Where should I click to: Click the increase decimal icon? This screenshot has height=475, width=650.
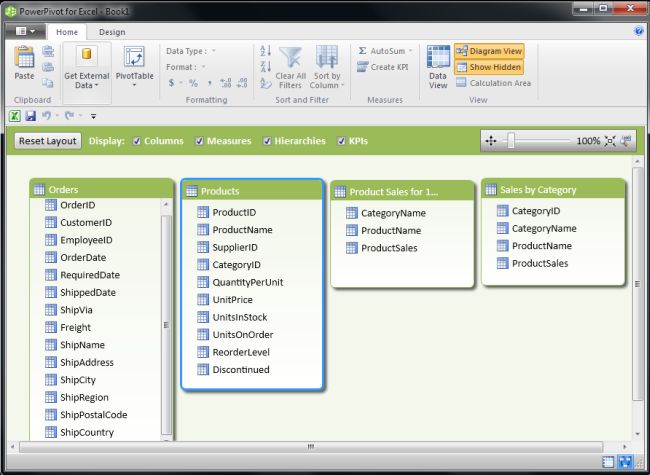pyautogui.click(x=226, y=83)
